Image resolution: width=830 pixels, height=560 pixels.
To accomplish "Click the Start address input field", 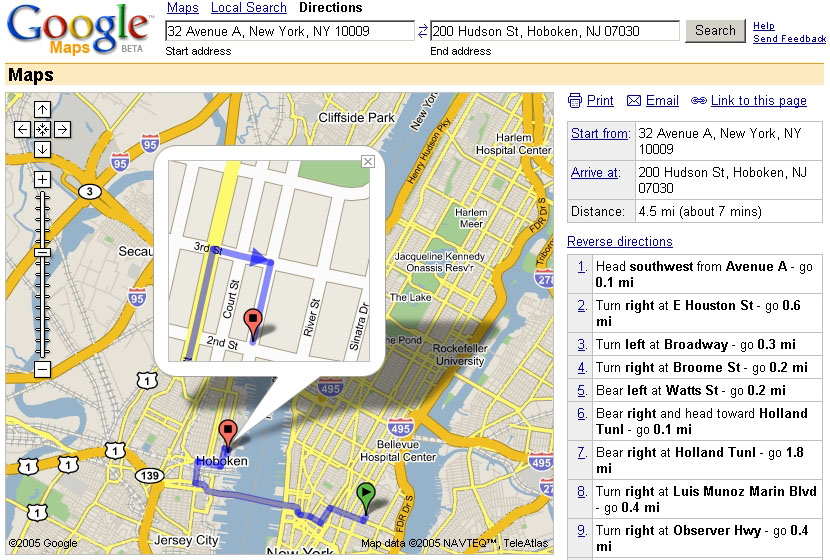I will click(x=290, y=31).
